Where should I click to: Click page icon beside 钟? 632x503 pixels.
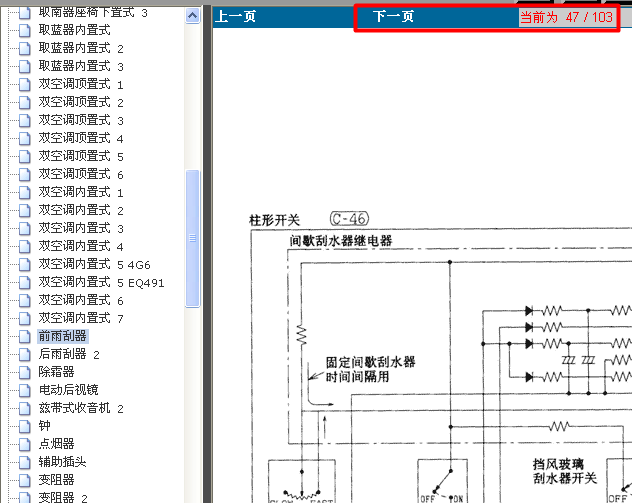pos(25,426)
